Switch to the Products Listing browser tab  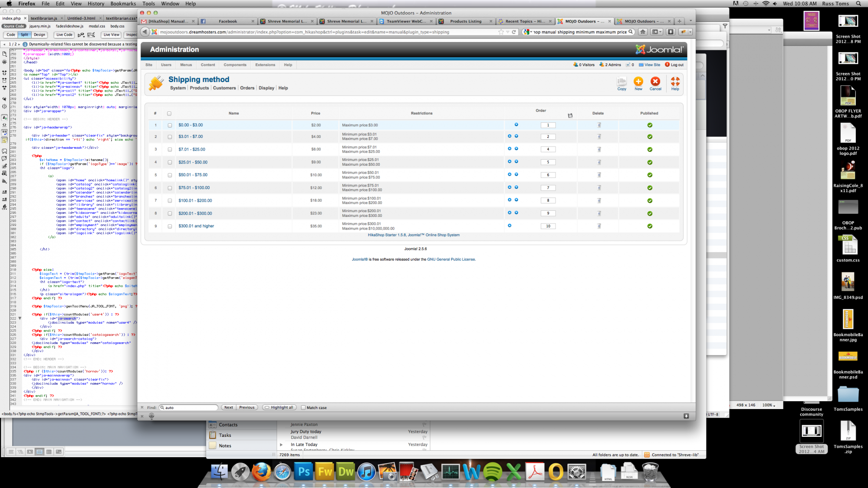pyautogui.click(x=465, y=21)
